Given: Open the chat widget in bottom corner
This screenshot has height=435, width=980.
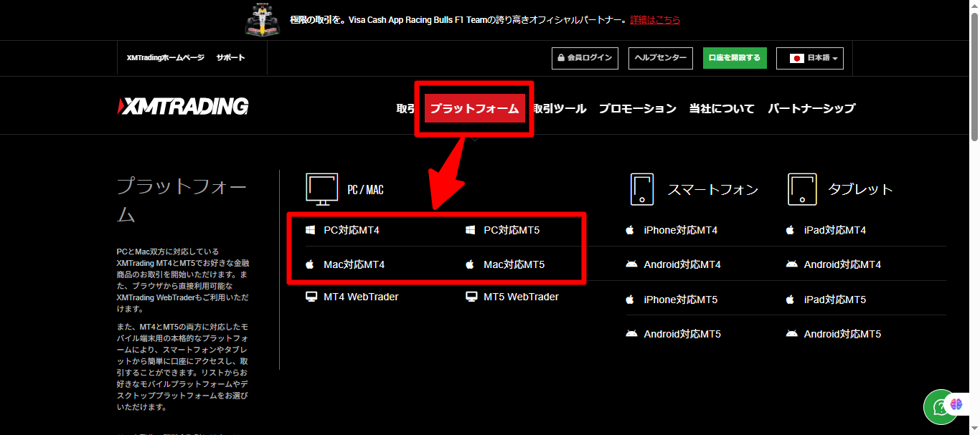Looking at the screenshot, I should 941,407.
